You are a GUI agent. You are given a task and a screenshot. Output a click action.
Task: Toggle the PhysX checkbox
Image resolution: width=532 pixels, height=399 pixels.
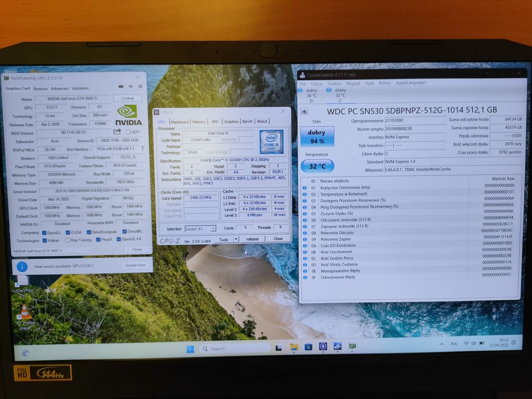pyautogui.click(x=98, y=239)
